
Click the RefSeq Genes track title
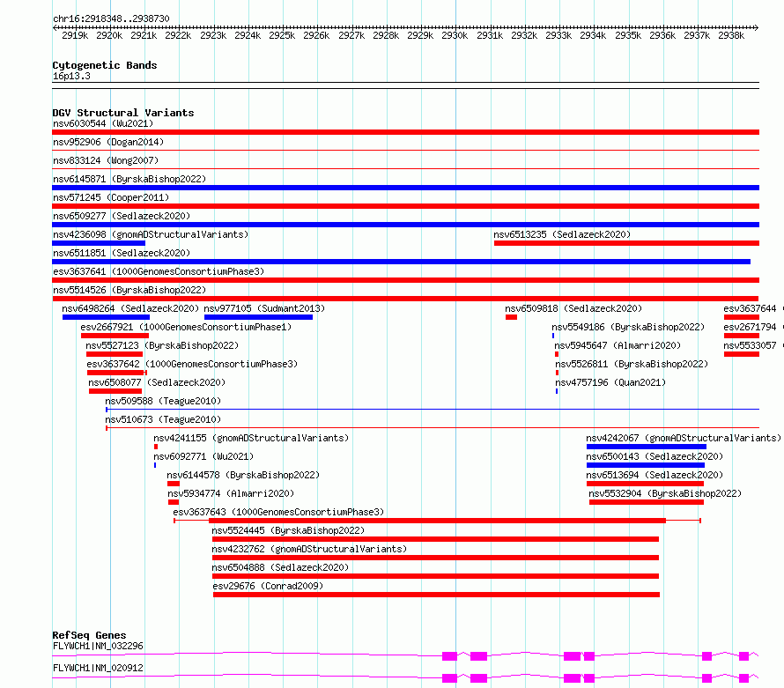[89, 635]
